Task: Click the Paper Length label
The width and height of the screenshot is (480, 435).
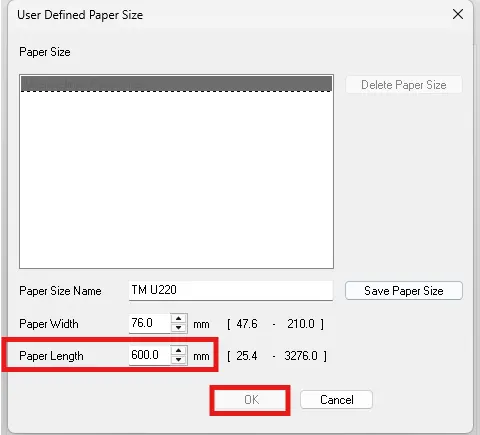Action: click(x=51, y=356)
